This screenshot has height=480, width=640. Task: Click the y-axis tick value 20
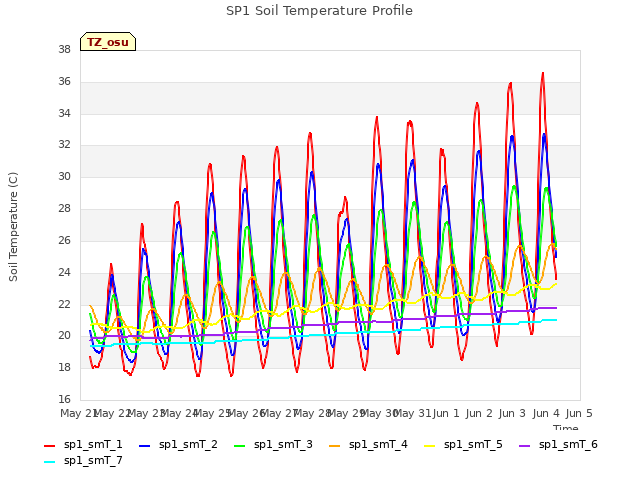point(64,336)
